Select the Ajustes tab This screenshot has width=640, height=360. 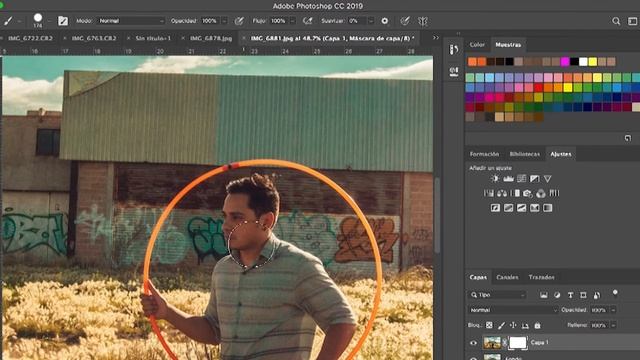(x=561, y=154)
